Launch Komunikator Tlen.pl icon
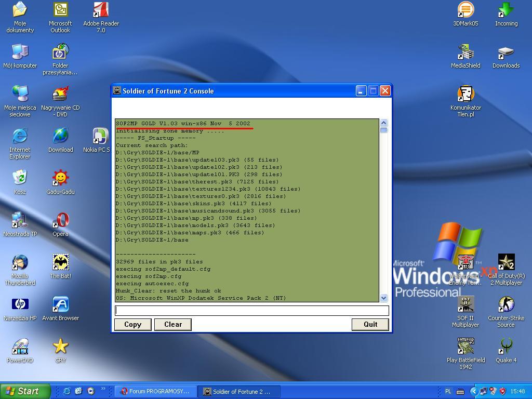The width and height of the screenshot is (532, 399). coord(465,101)
